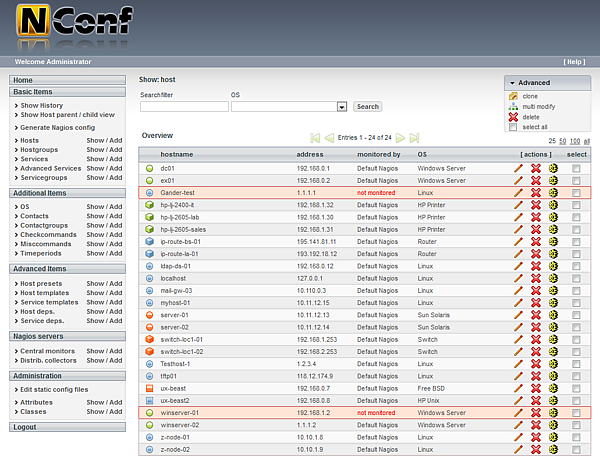Open the services gear icon for ex01
The image size is (600, 461).
pyautogui.click(x=553, y=181)
